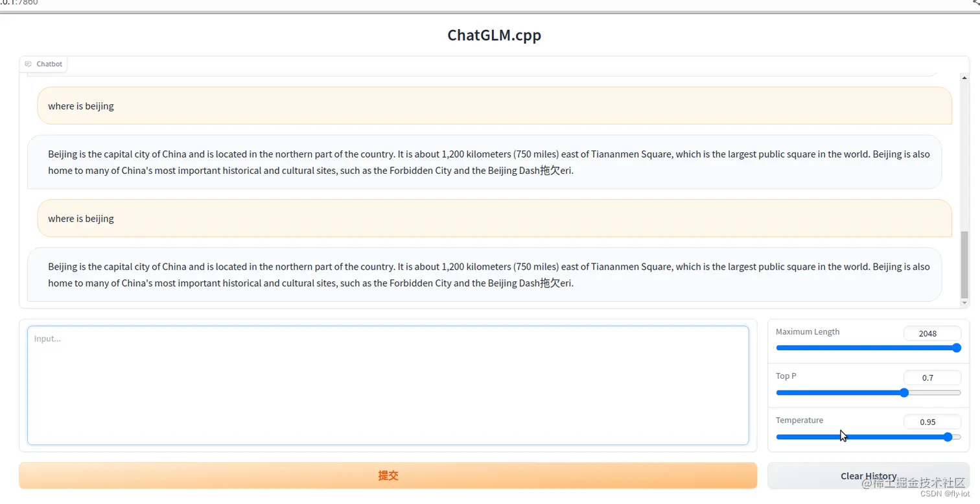The image size is (980, 504).
Task: Adjust the Maximum Length slider
Action: pos(868,348)
